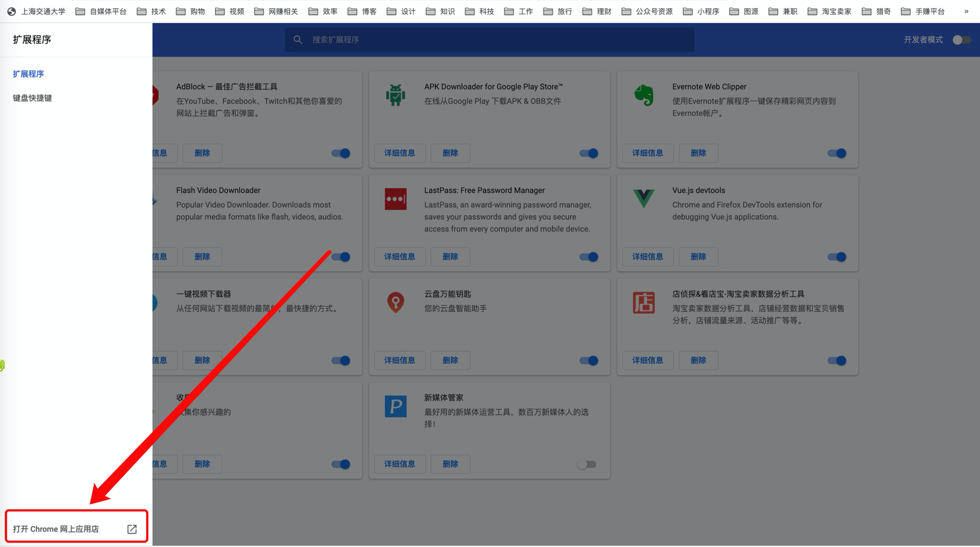
Task: Turn off Evernote Web Clipper toggle
Action: tap(837, 153)
